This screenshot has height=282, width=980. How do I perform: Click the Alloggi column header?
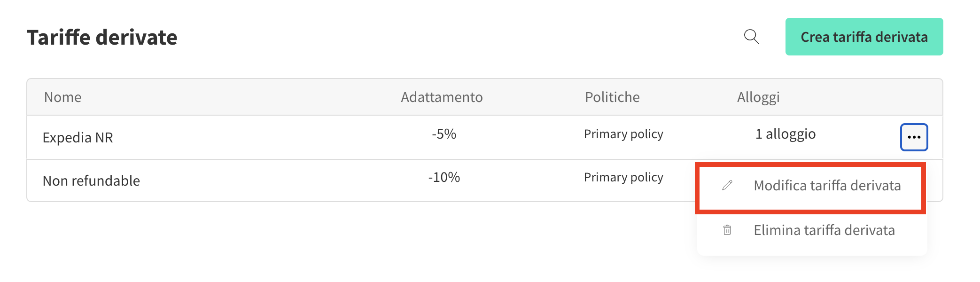(x=758, y=97)
